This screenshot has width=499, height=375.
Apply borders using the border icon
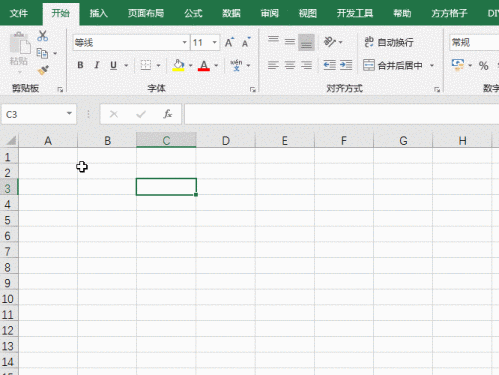(146, 65)
